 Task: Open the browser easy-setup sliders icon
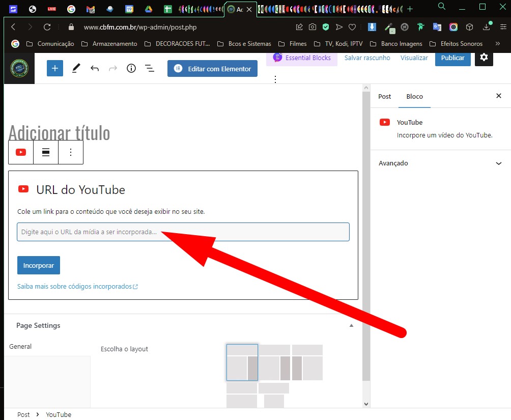503,27
